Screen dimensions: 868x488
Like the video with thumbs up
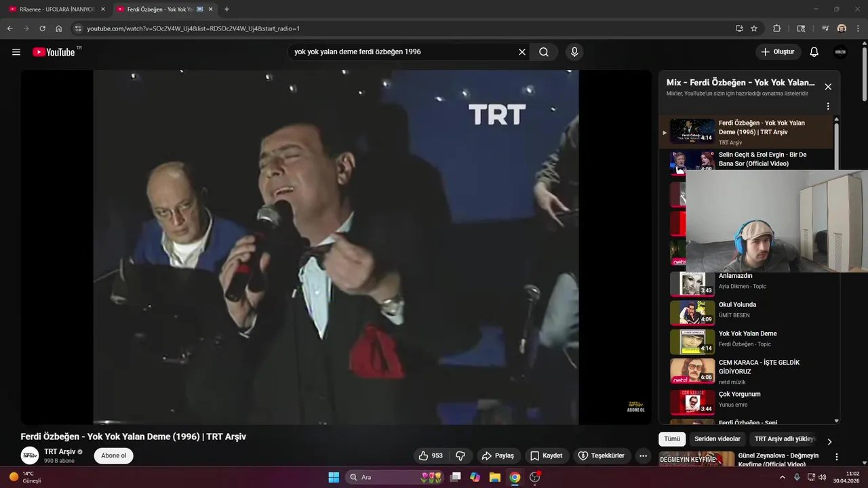coord(431,455)
